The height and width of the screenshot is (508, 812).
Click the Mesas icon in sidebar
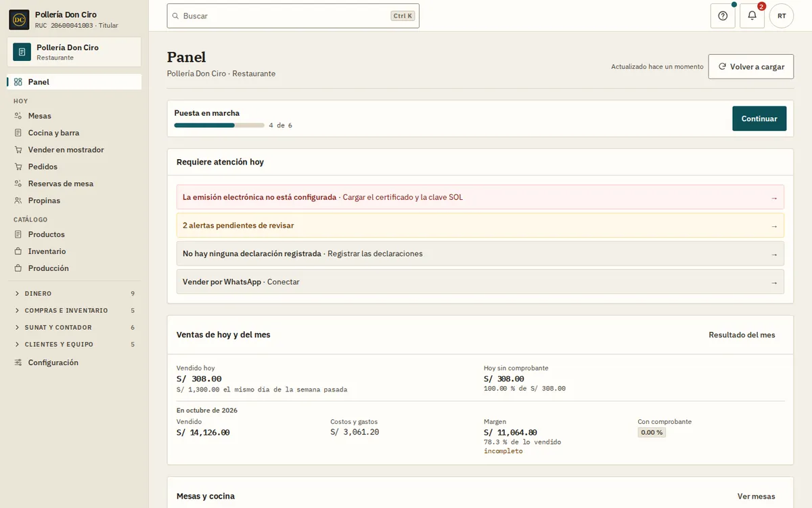pos(18,116)
